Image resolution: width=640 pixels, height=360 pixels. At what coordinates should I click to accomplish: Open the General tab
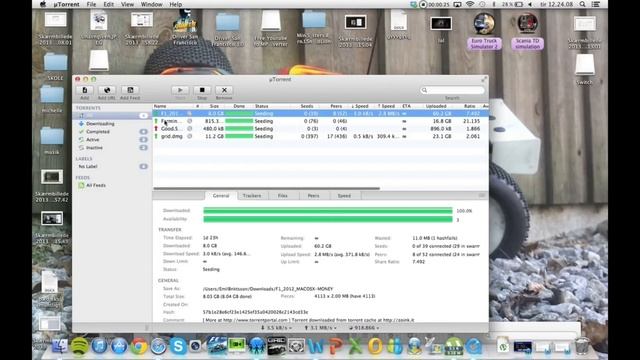point(221,196)
